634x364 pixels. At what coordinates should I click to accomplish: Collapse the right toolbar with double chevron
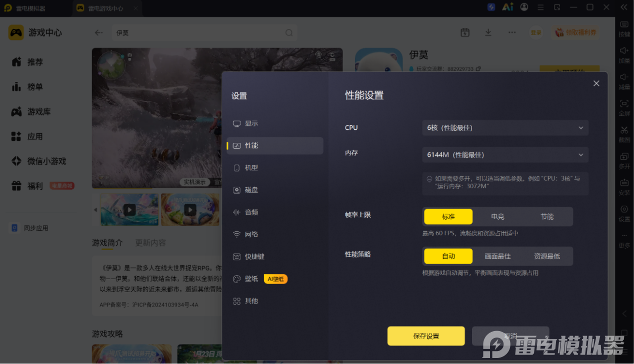click(624, 7)
